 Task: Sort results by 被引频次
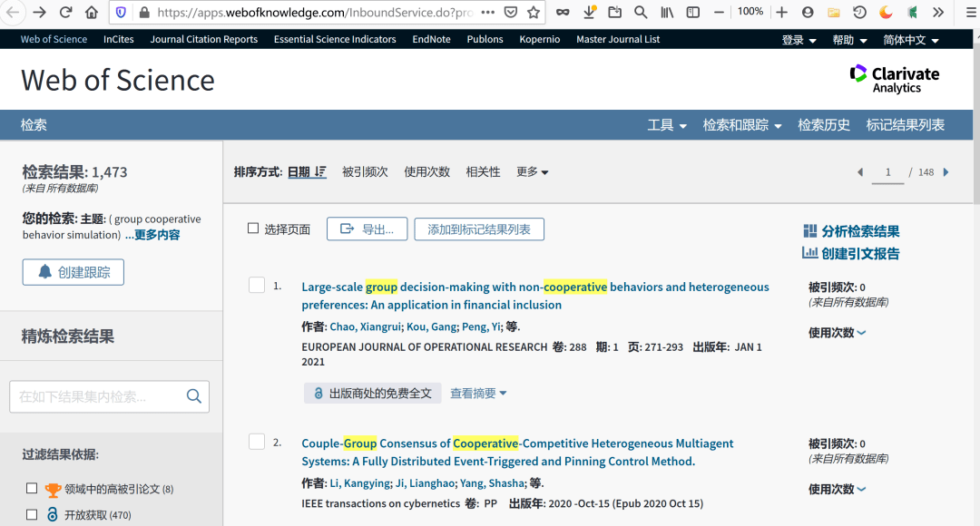[x=365, y=171]
